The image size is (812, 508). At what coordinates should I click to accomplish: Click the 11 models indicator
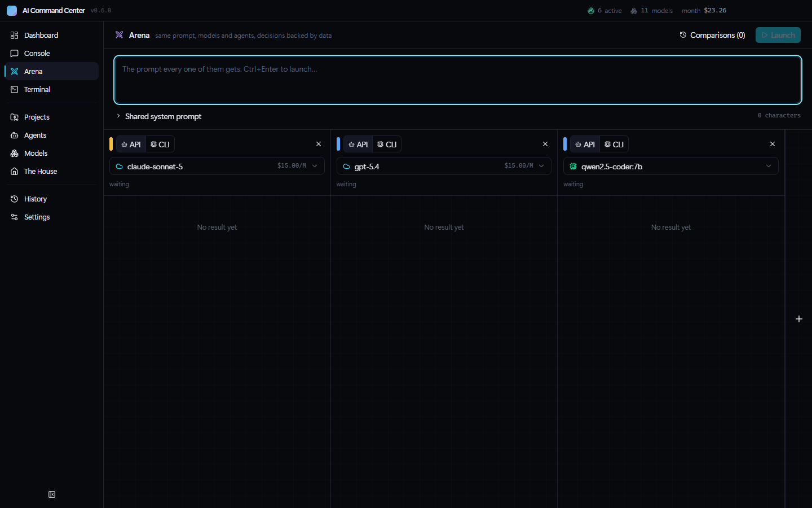point(651,11)
